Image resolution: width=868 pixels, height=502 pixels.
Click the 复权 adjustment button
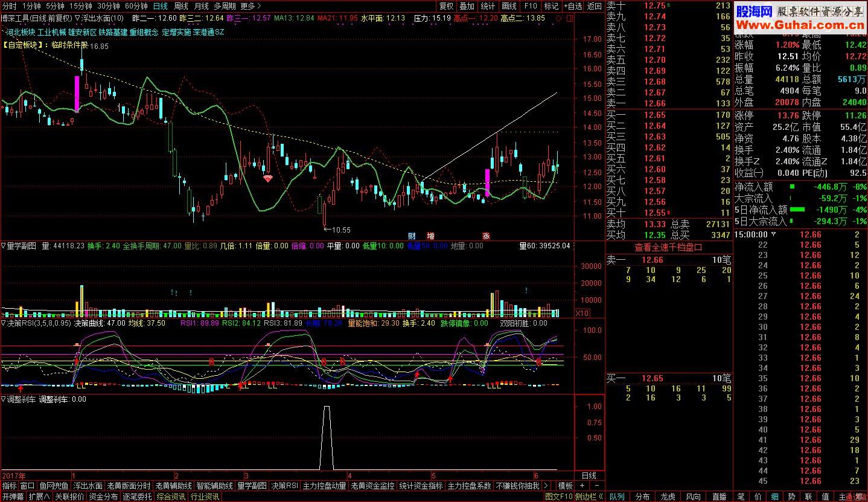point(446,6)
